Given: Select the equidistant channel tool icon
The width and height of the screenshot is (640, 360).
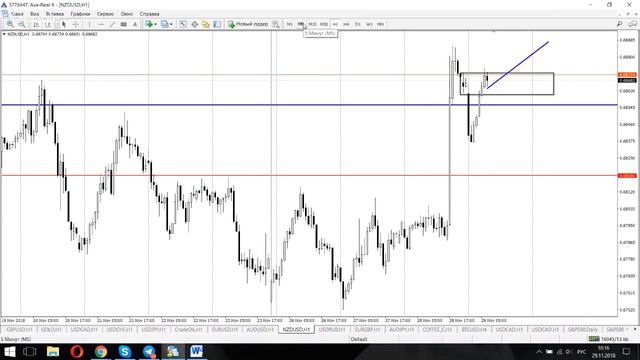Looking at the screenshot, I should 124,24.
